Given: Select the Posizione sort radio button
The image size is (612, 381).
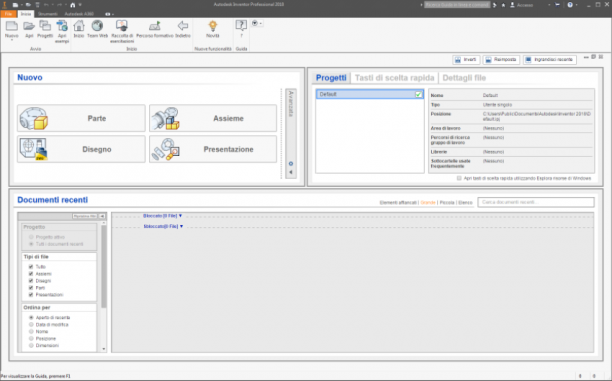Looking at the screenshot, I should [x=31, y=338].
